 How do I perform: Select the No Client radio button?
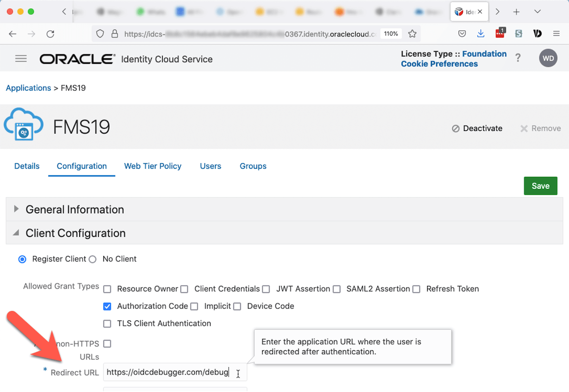(92, 259)
